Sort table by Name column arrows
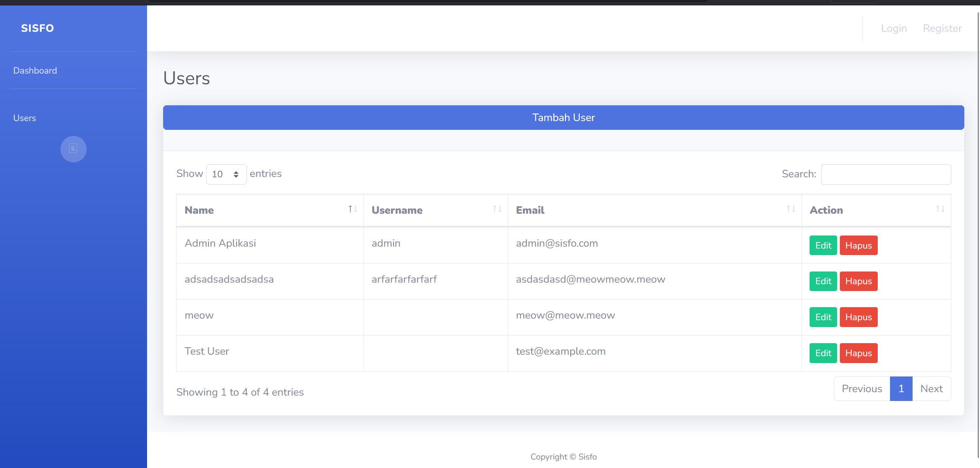 click(352, 209)
